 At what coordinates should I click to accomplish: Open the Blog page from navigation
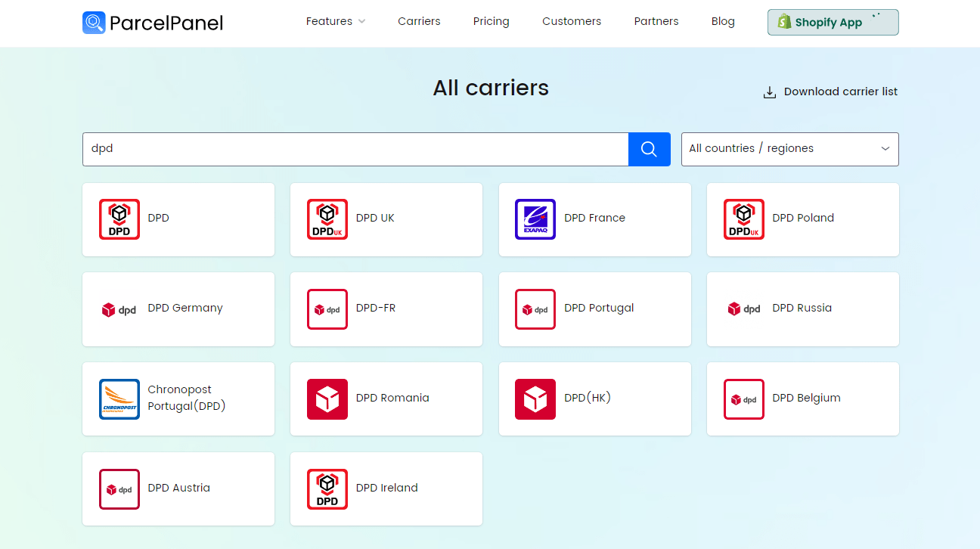(723, 21)
